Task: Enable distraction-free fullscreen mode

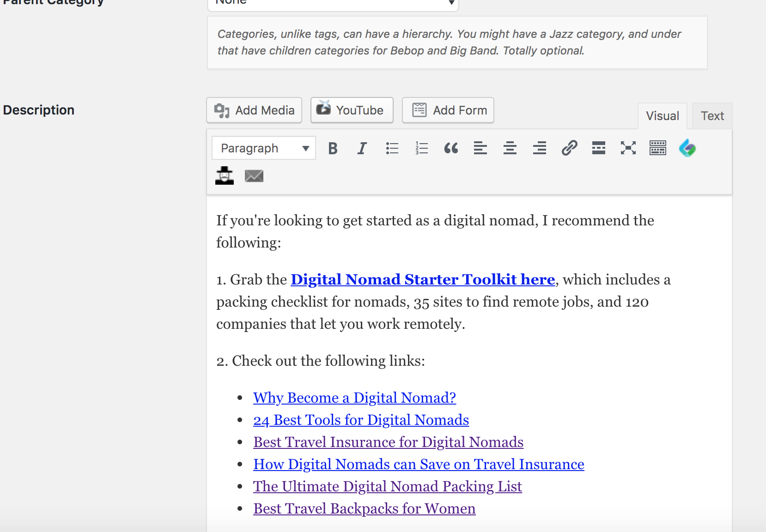Action: [628, 148]
